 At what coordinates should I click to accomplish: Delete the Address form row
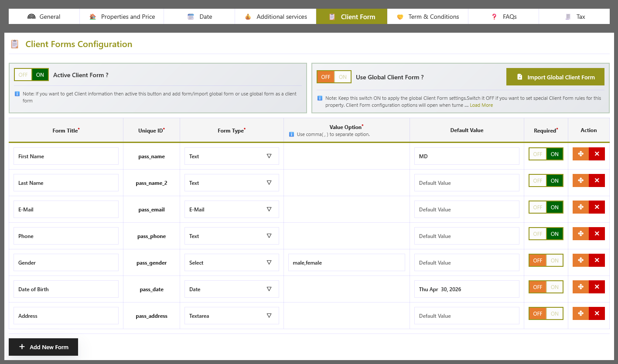pos(597,313)
